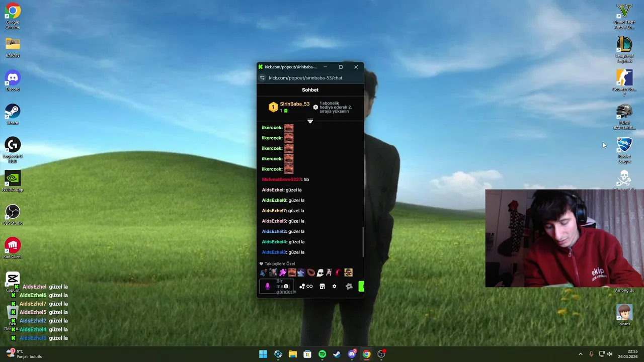Launch NVIDIA App from desktop
Screen dimensions: 644x362
pos(13,182)
